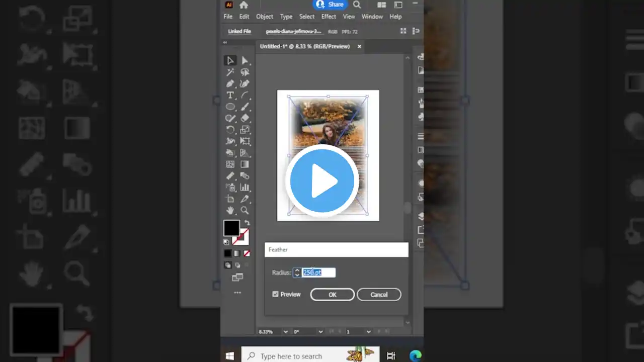Click the black Fill color swatch
This screenshot has height=362, width=644.
point(231,228)
